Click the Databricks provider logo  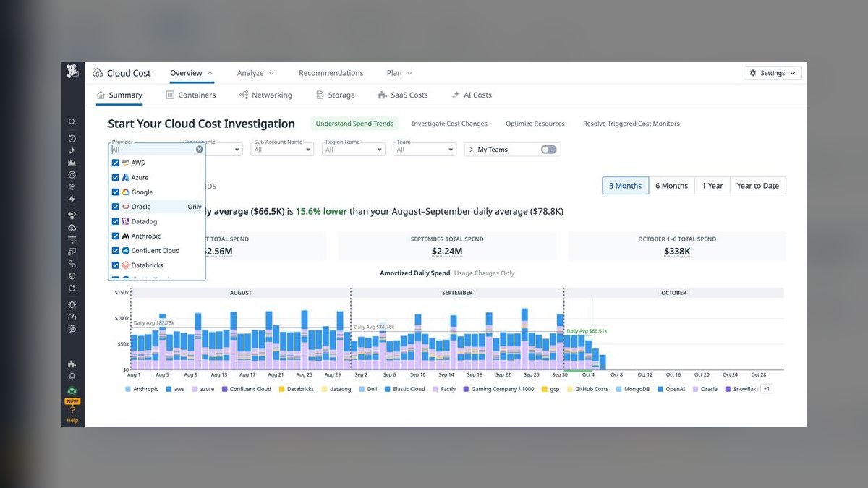click(125, 265)
